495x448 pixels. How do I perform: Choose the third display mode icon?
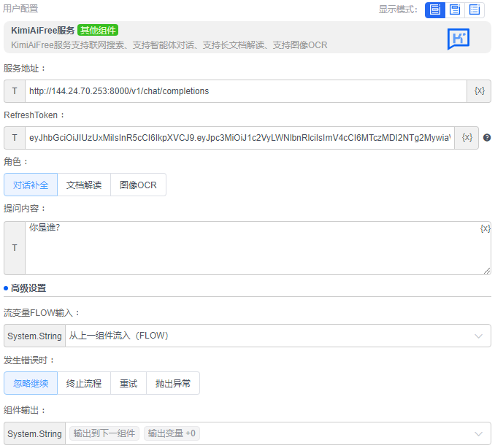475,9
